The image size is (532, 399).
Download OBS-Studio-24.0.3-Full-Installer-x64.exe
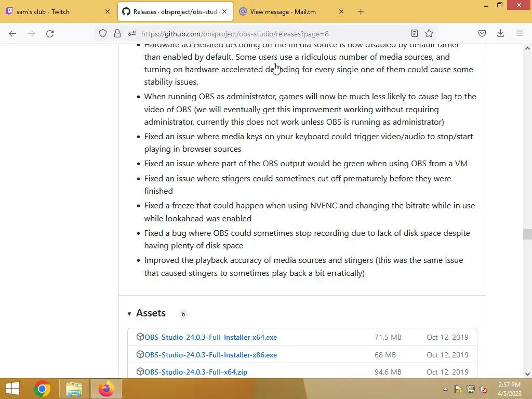pos(211,337)
